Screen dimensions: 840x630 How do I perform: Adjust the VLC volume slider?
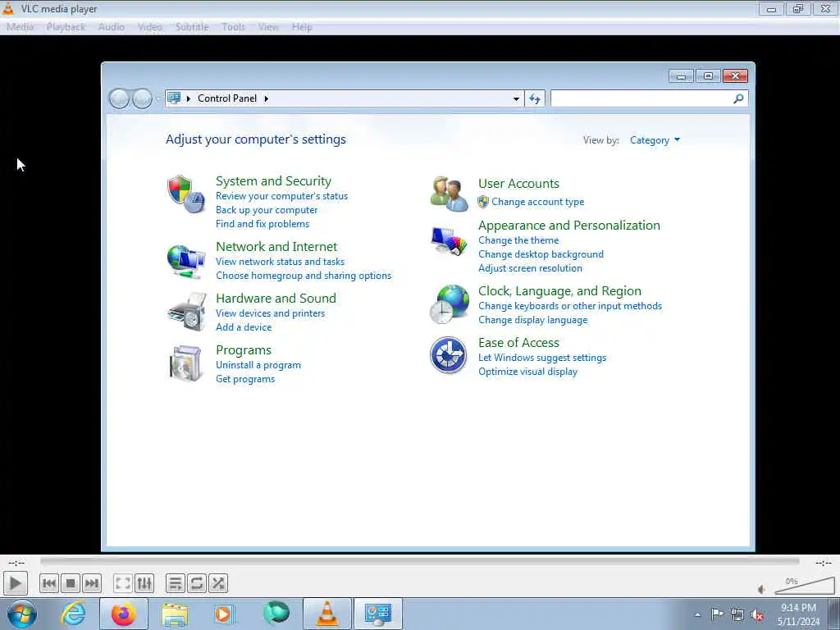[804, 586]
